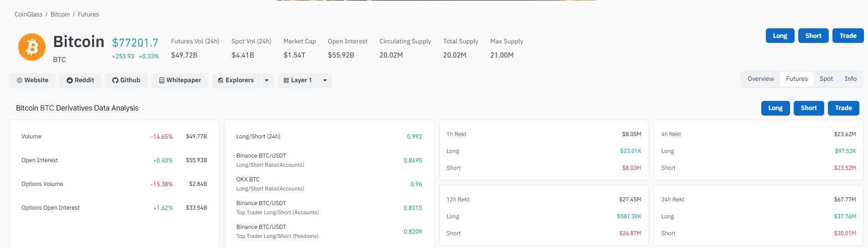The image size is (868, 248).
Task: Switch to the Info tab
Action: coord(851,79)
